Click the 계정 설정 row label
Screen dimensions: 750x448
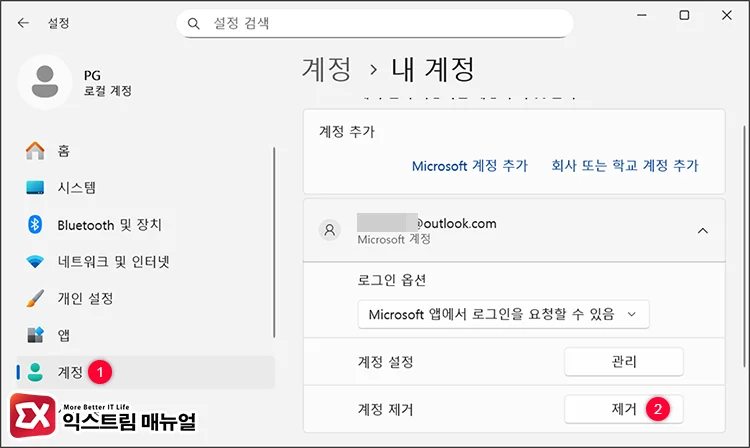386,362
